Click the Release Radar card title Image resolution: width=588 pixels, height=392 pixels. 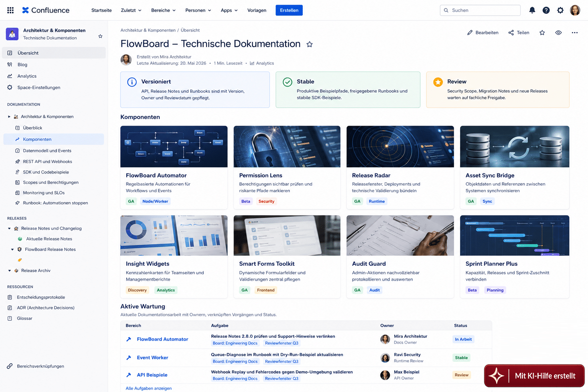[371, 175]
